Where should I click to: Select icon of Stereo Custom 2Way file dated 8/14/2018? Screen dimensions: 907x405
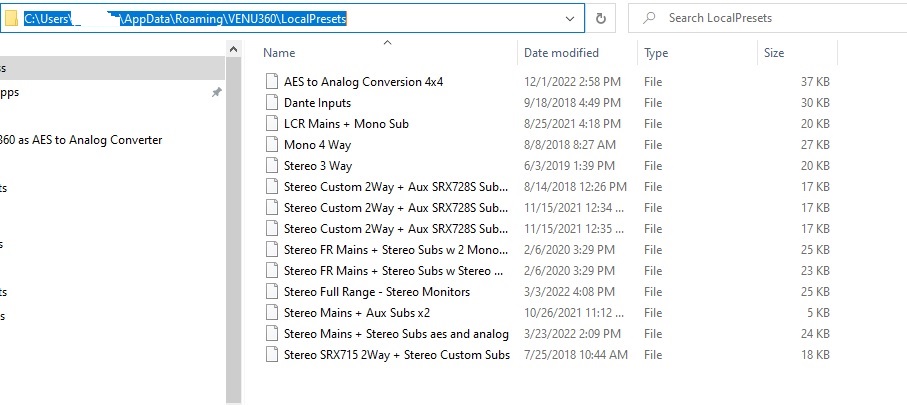[272, 186]
